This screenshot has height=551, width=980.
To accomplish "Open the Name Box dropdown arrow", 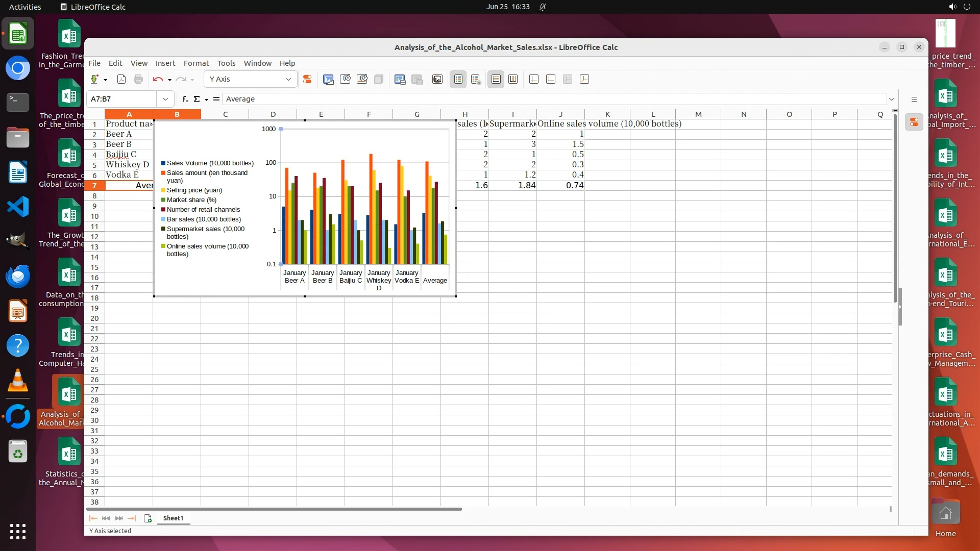I will [165, 99].
